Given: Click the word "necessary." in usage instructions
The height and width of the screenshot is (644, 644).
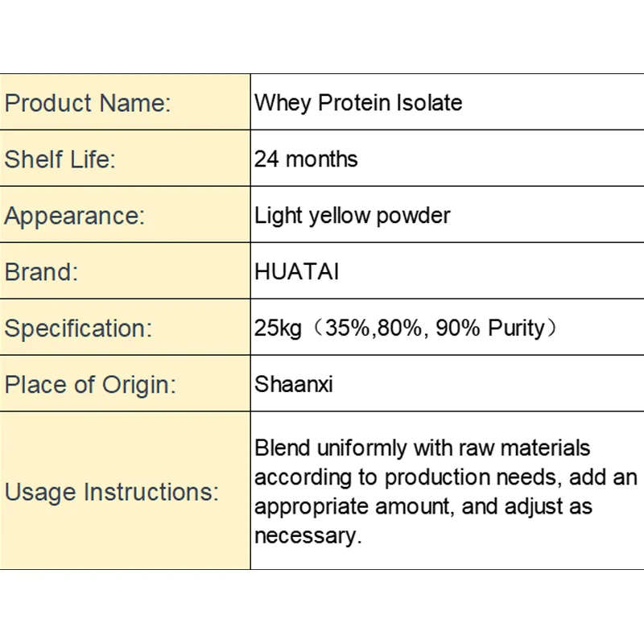Looking at the screenshot, I should point(308,535).
